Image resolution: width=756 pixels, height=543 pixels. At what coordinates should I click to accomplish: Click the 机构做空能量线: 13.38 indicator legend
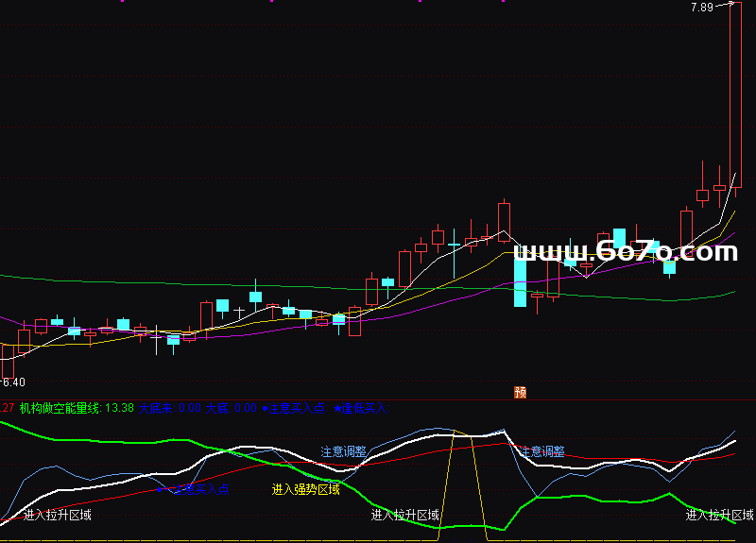(77, 408)
